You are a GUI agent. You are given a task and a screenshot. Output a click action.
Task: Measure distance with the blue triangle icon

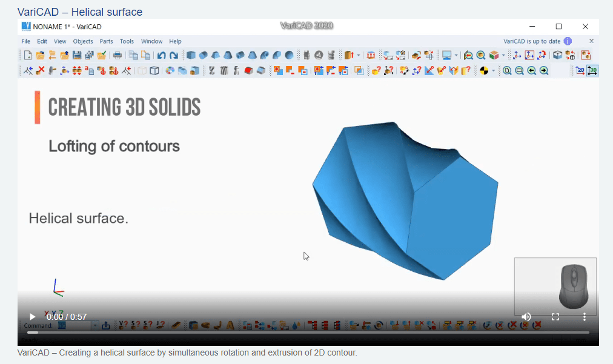click(x=429, y=71)
